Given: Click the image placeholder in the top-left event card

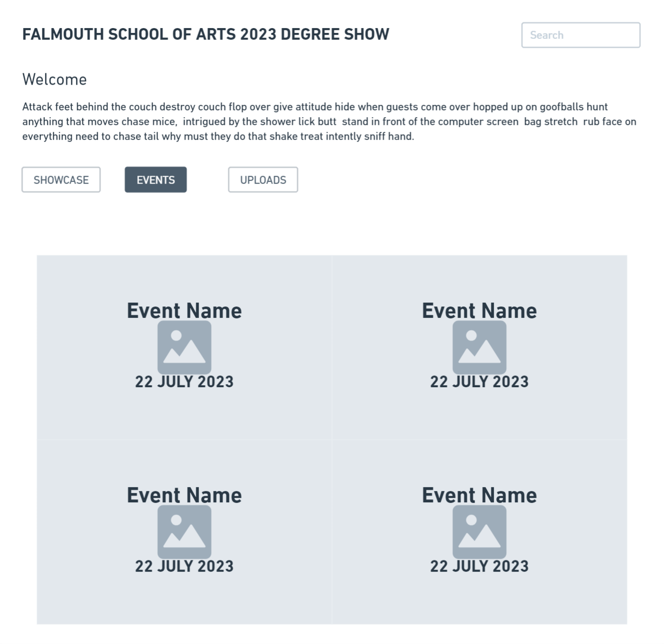Looking at the screenshot, I should pos(184,347).
